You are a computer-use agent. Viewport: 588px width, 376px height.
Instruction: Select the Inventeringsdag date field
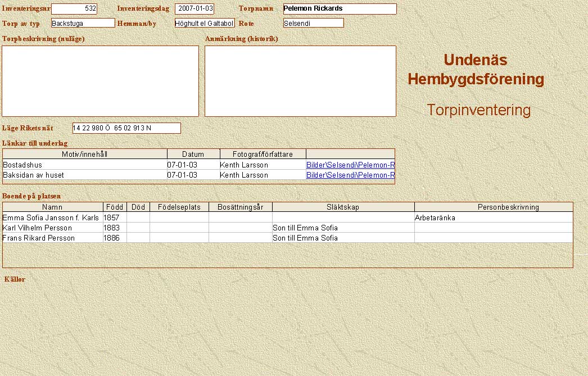[x=195, y=9]
